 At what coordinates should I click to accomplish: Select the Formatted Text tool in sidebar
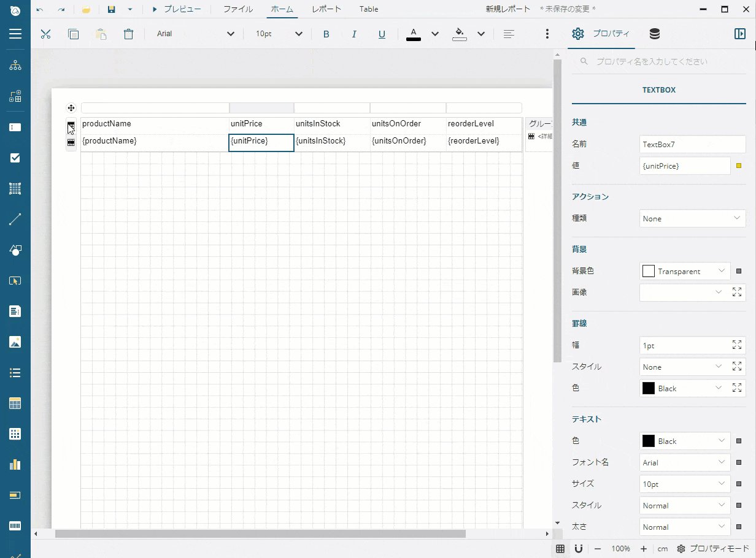coord(15,311)
